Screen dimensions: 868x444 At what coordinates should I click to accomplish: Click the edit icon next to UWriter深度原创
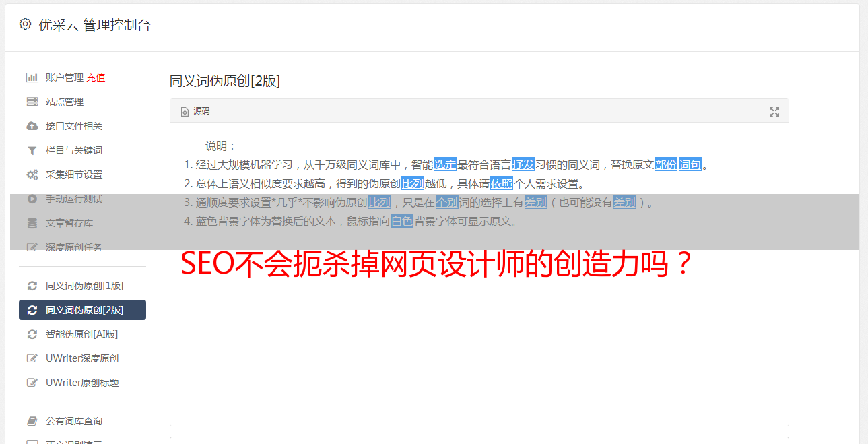pos(32,358)
